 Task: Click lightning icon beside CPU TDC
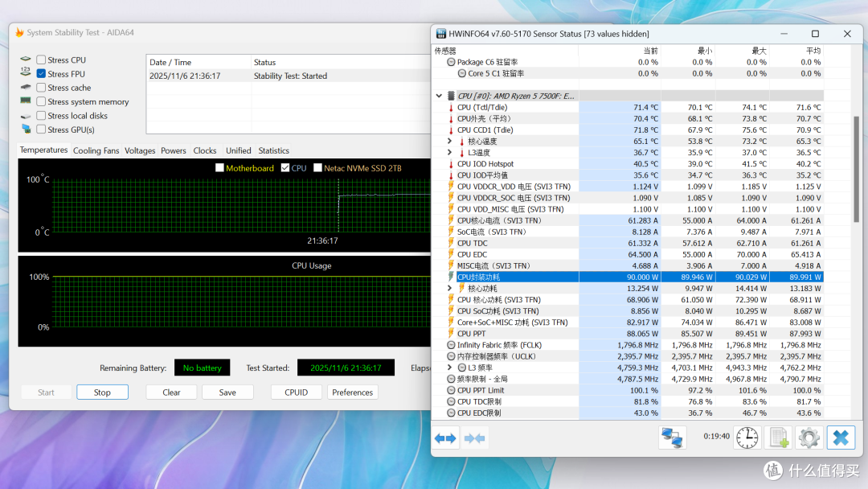451,243
